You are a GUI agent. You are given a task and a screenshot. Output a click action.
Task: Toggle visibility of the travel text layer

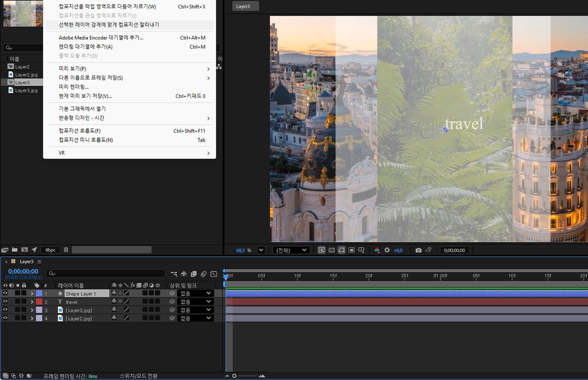click(5, 302)
